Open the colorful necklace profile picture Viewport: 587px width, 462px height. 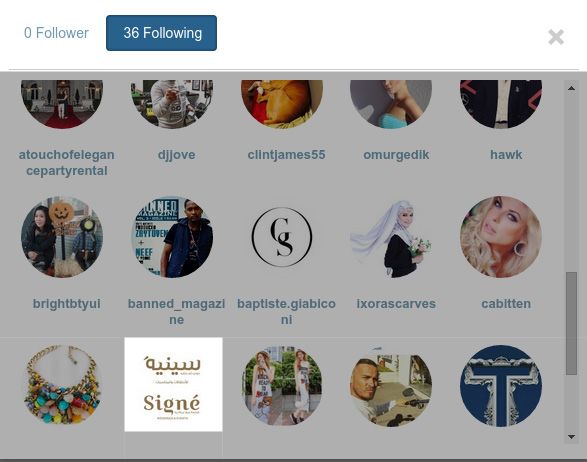(62, 385)
